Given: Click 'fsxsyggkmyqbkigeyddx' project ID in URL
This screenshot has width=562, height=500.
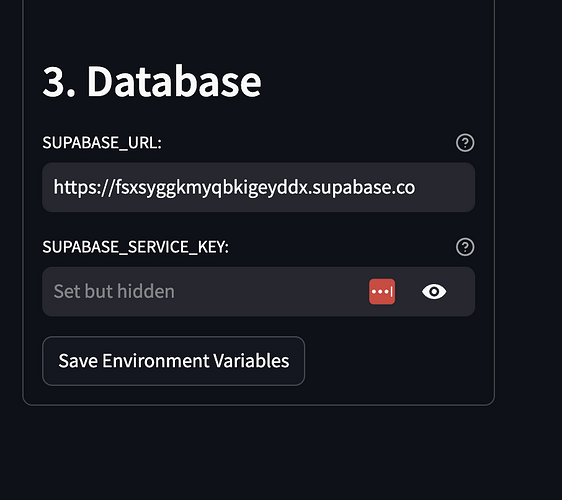Looking at the screenshot, I should (211, 188).
